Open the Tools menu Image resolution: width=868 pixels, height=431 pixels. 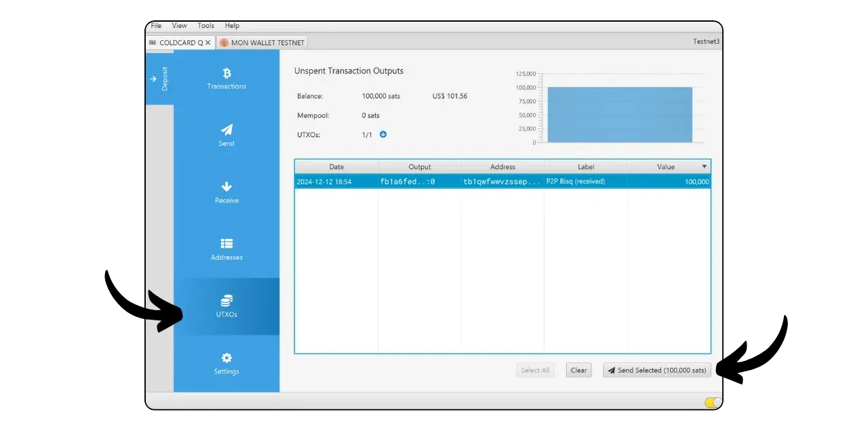pyautogui.click(x=206, y=26)
